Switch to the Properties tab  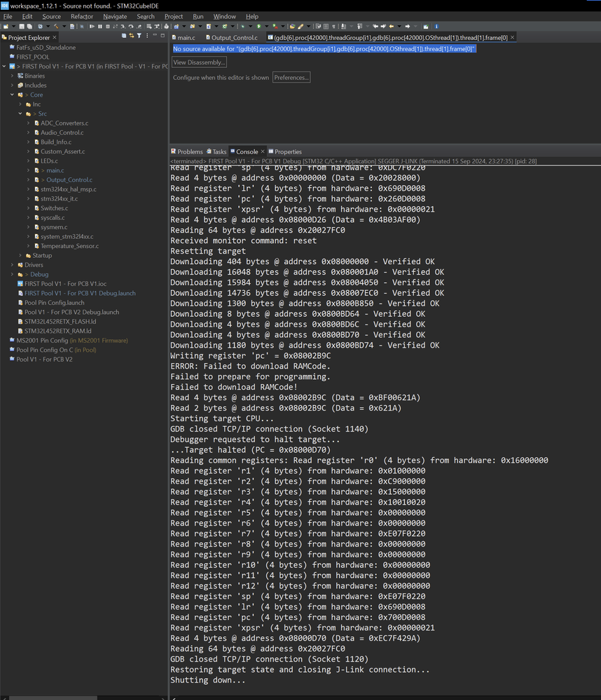pos(285,152)
